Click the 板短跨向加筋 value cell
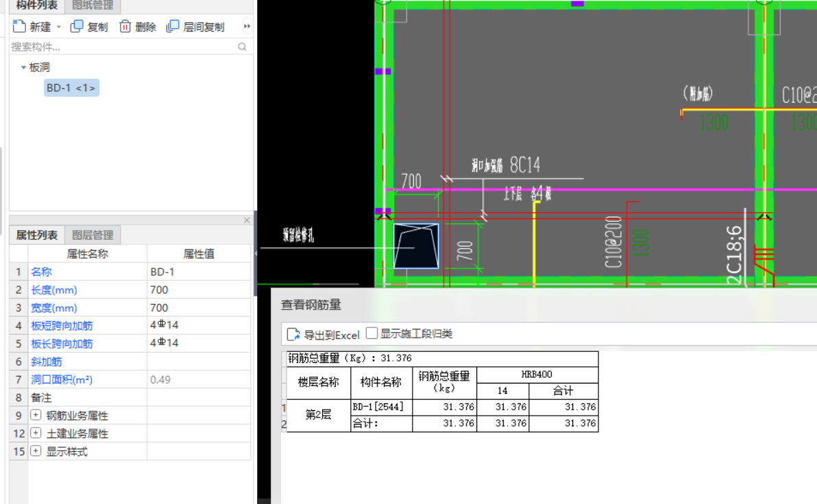This screenshot has height=504, width=817. [x=199, y=325]
